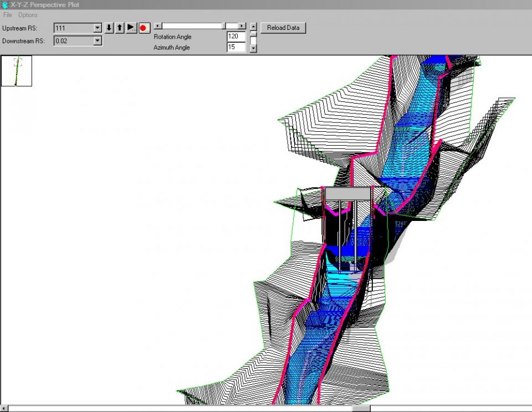Click the Reload Data button
532x412 pixels.
click(283, 28)
